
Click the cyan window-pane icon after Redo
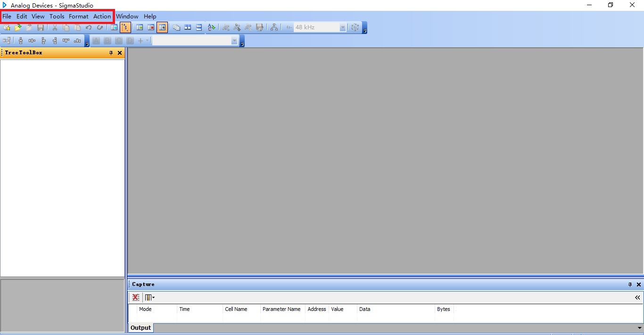(x=114, y=27)
